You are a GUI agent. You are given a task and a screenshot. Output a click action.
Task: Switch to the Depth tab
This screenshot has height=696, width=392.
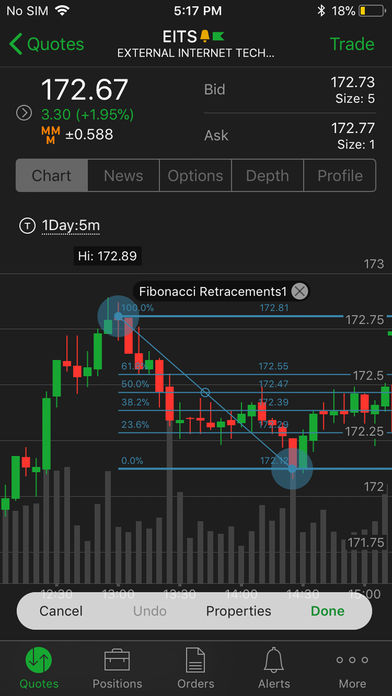point(267,176)
